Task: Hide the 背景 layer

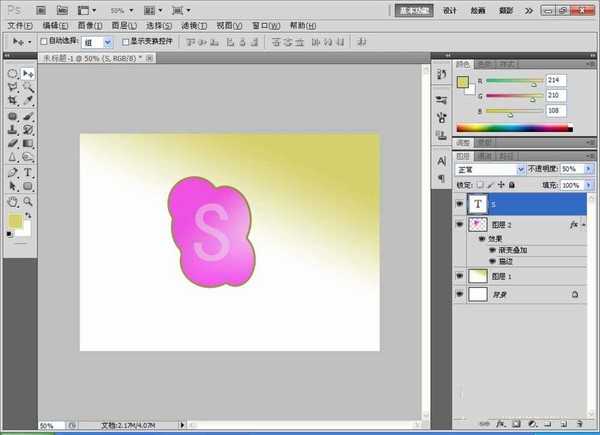Action: (x=459, y=294)
